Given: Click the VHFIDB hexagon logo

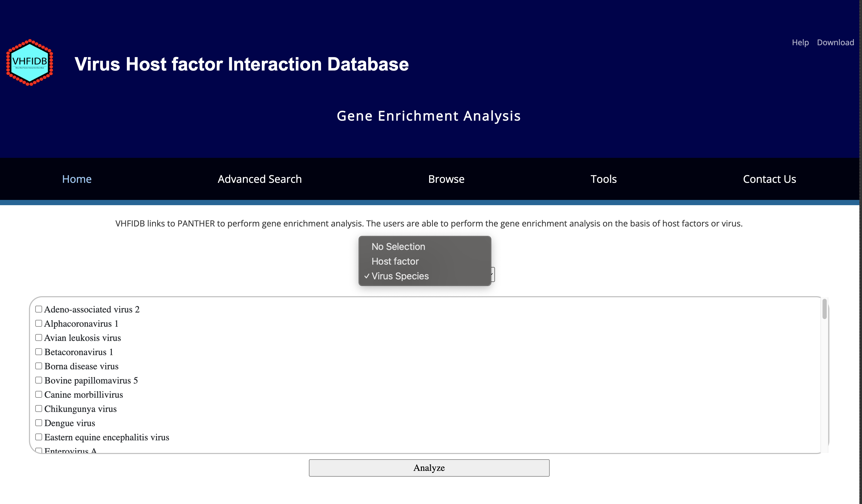Looking at the screenshot, I should coord(30,63).
